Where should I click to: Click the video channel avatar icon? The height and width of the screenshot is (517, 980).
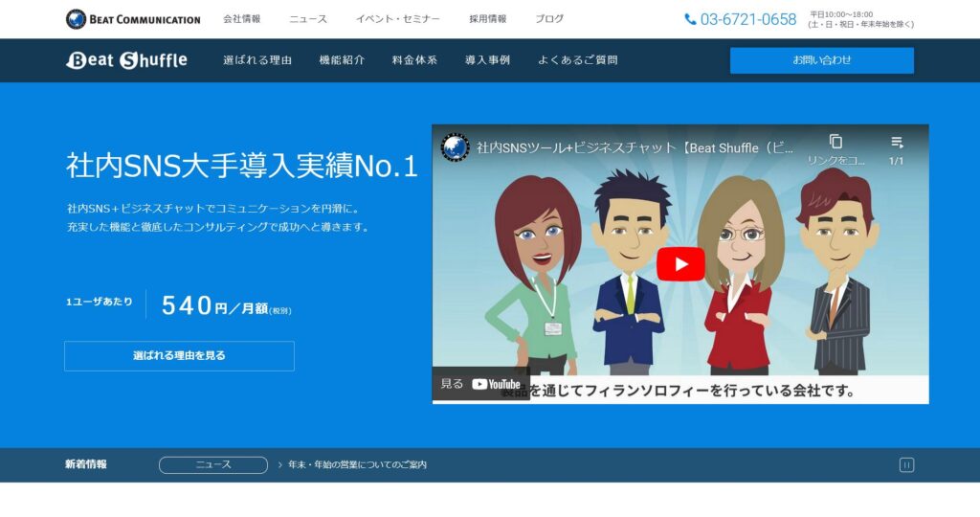click(455, 146)
